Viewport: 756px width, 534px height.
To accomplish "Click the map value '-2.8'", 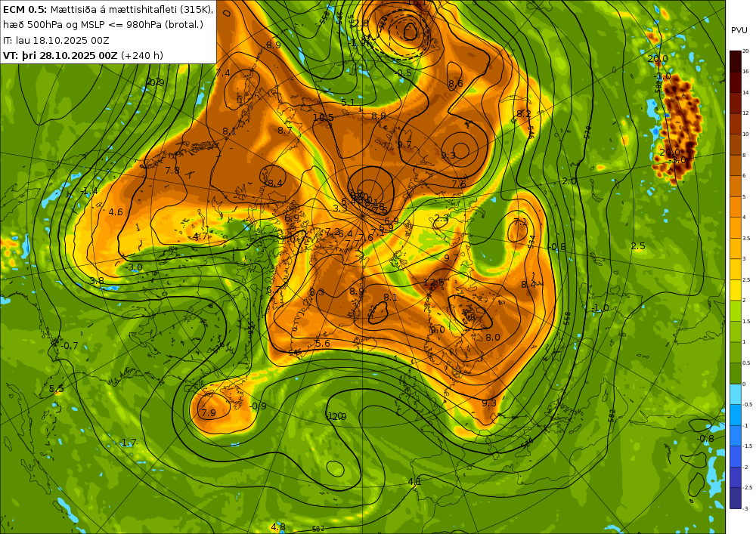I will coord(359,23).
